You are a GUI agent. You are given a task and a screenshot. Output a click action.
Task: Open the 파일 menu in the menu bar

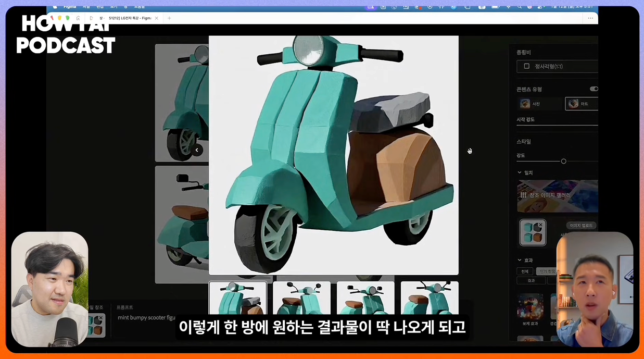(x=87, y=6)
